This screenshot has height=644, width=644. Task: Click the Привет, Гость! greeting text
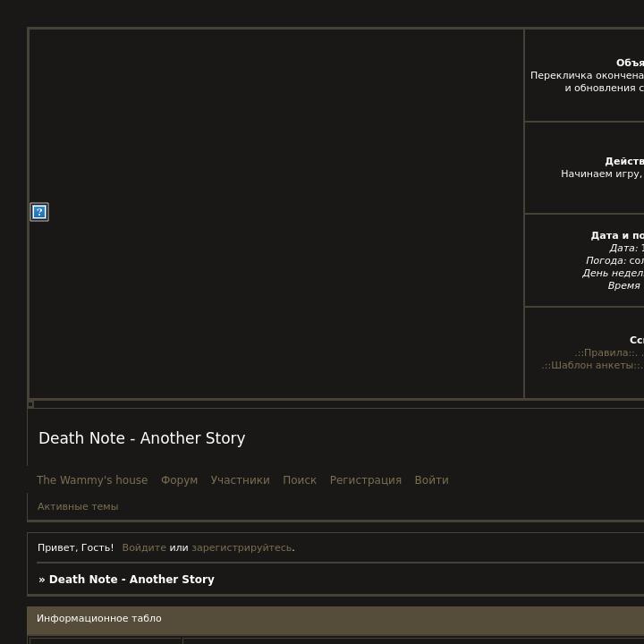75,547
